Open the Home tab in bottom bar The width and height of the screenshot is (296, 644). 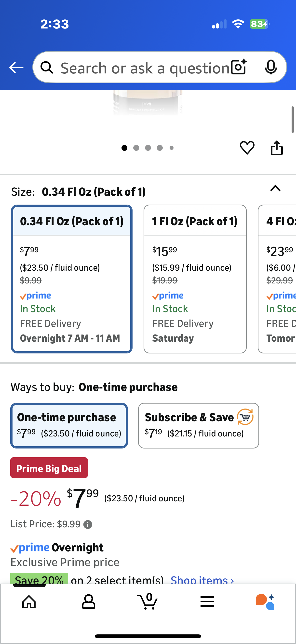pos(29,602)
